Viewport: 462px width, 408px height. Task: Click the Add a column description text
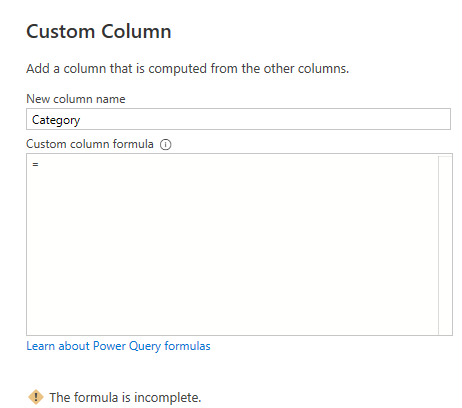click(188, 69)
